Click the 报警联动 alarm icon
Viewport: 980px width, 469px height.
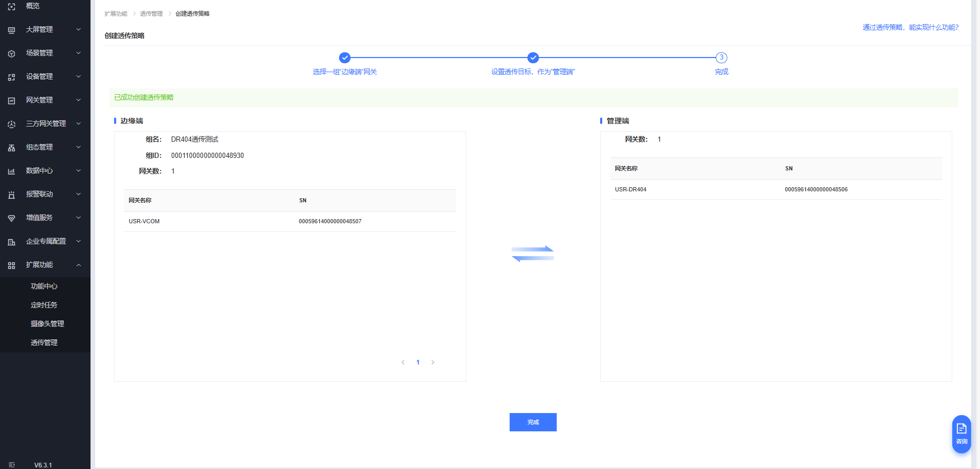point(12,195)
